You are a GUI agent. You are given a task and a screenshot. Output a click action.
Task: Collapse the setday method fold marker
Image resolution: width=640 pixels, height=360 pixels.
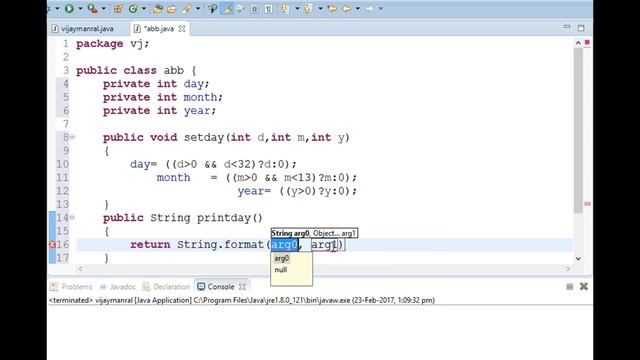pos(72,137)
